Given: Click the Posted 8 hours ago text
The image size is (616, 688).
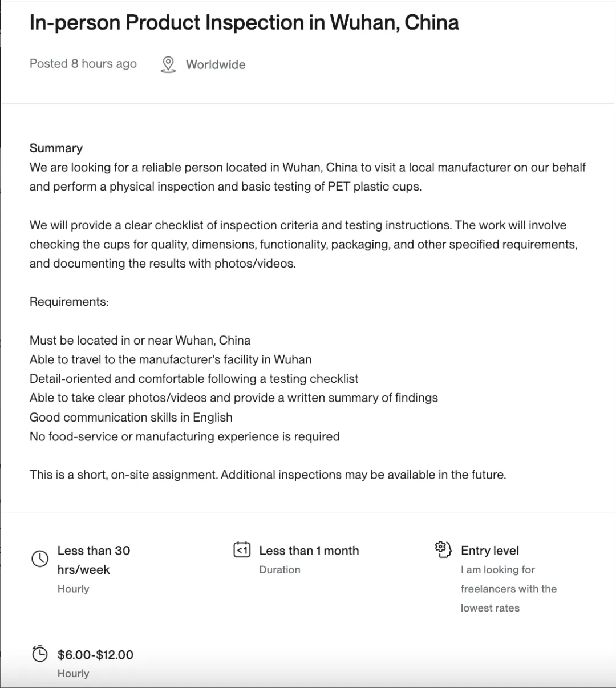Looking at the screenshot, I should [x=83, y=63].
